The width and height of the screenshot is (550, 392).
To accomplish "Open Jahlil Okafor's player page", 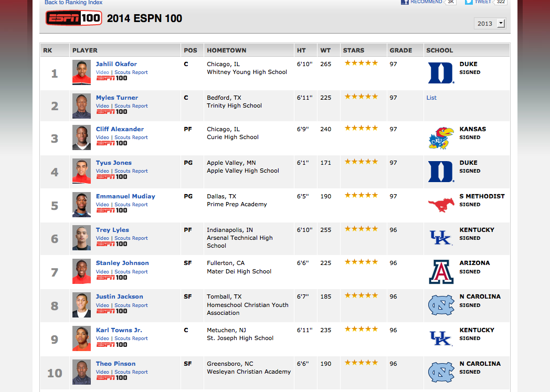I will 116,64.
